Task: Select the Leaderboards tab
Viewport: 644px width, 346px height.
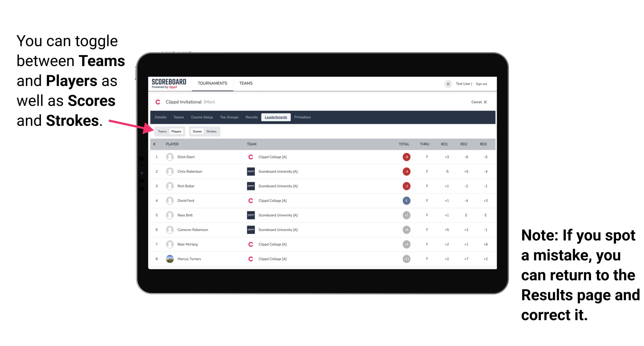Action: click(x=276, y=117)
